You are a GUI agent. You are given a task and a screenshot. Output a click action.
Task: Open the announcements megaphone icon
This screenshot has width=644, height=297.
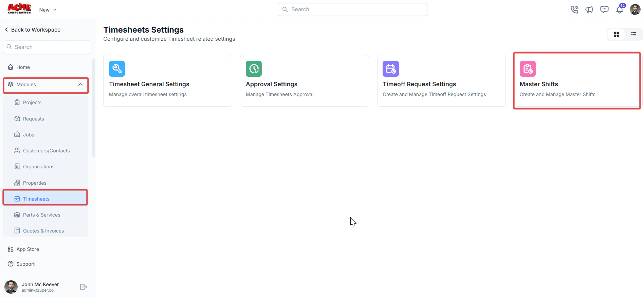pos(589,10)
